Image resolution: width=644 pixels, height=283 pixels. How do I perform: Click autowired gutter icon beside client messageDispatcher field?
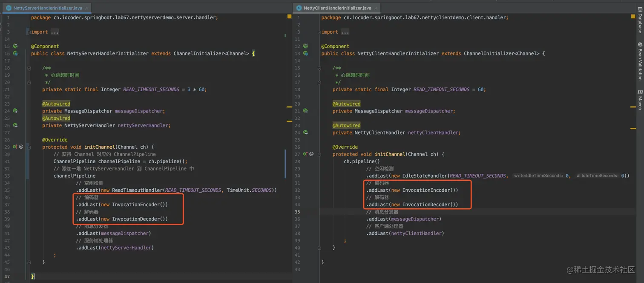tap(305, 111)
